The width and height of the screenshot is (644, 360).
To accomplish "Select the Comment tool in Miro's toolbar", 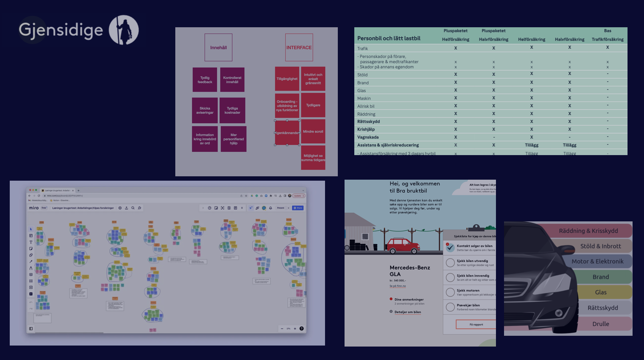I will tap(31, 275).
